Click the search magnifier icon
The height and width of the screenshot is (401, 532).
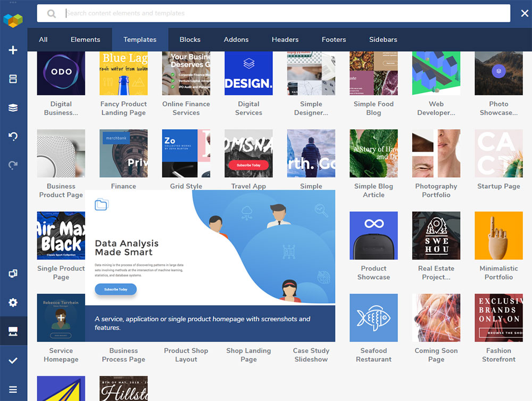(x=52, y=14)
